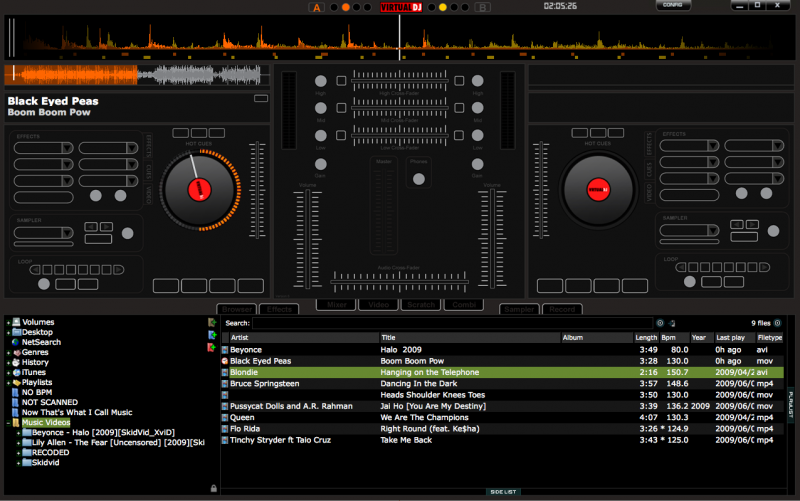Click the file icon of the Queen row
Viewport: 800px width, 501px height.
pyautogui.click(x=225, y=417)
